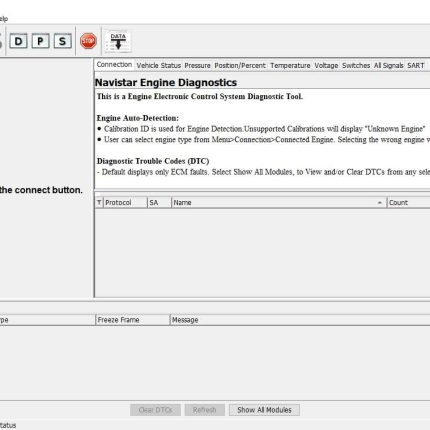Viewport: 430px width, 430px height.
Task: Click the red STOP icon
Action: pos(88,41)
